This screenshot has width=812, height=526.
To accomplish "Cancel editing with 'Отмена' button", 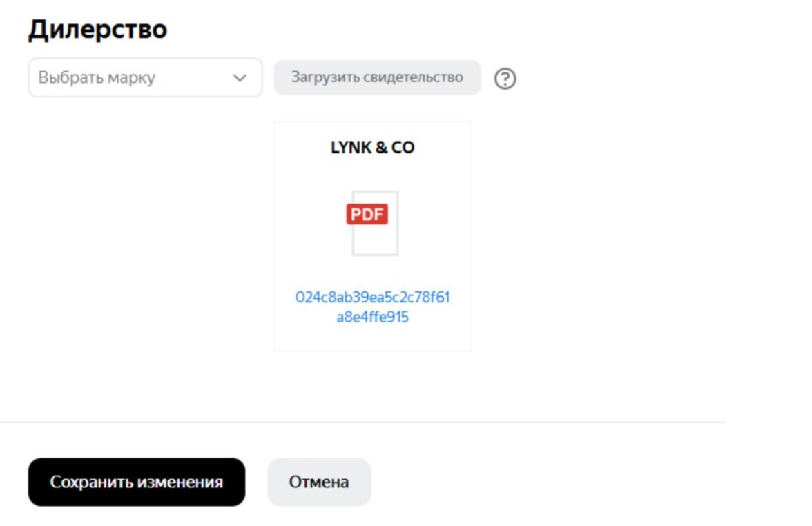I will (x=319, y=482).
